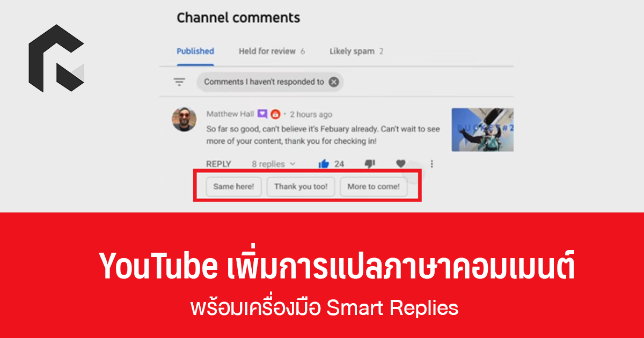Click the black logo at top left
The height and width of the screenshot is (338, 644).
(x=56, y=58)
